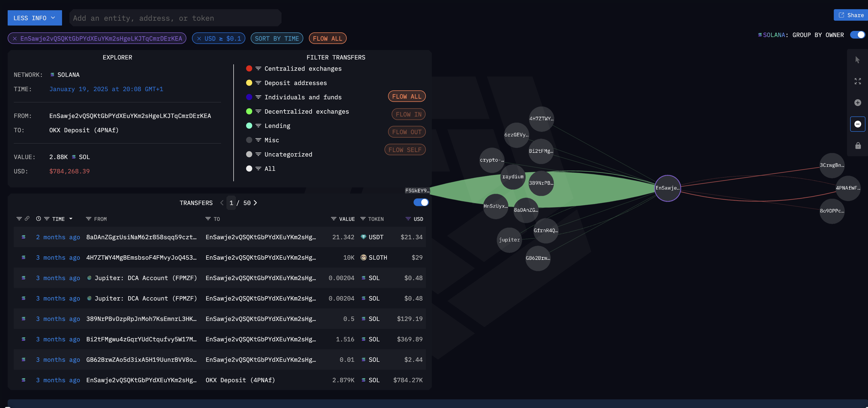868x408 pixels.
Task: Click the Solana icon in USDT transfer row
Action: pos(23,237)
